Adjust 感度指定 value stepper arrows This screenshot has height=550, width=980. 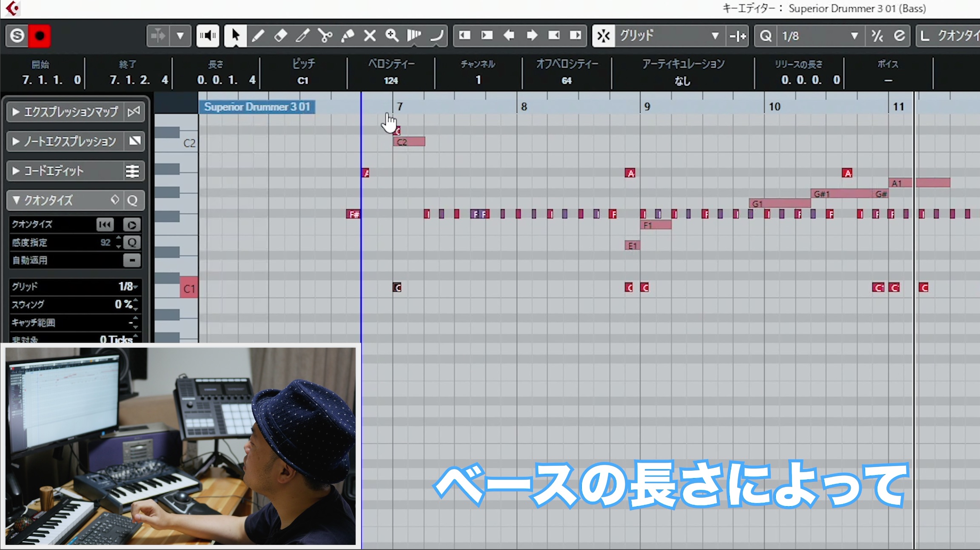[118, 243]
